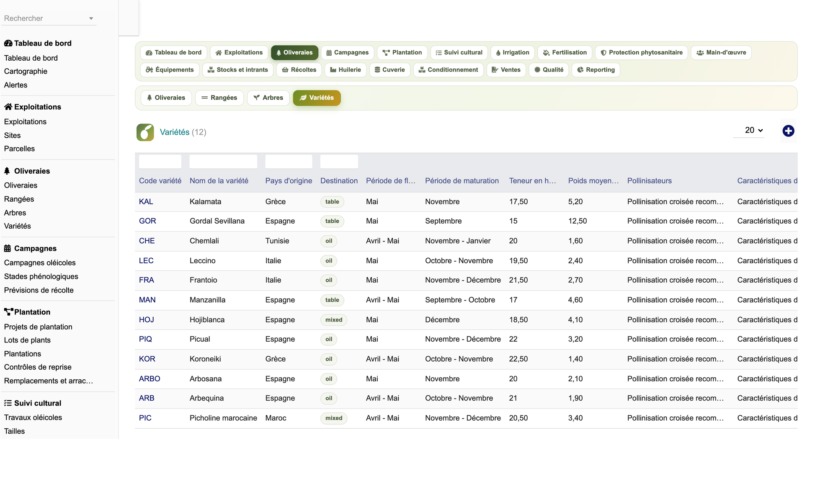This screenshot has height=504, width=815.
Task: Open the Récoltes module tab
Action: click(299, 70)
